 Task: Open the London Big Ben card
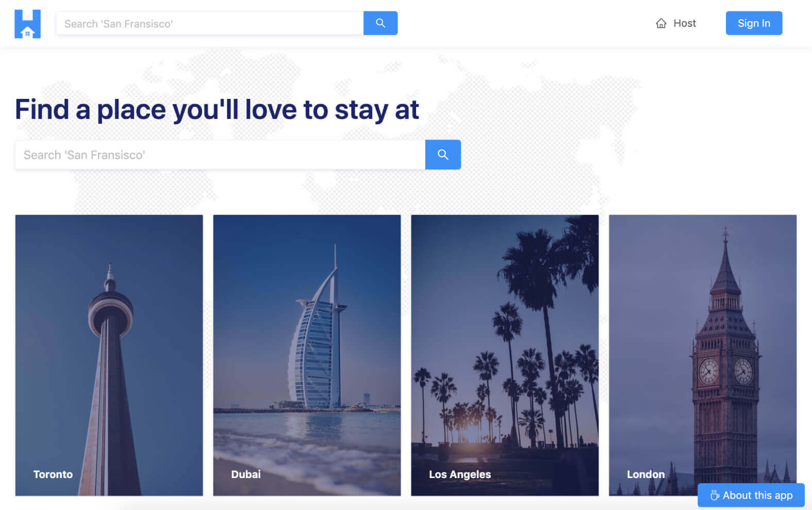[703, 355]
